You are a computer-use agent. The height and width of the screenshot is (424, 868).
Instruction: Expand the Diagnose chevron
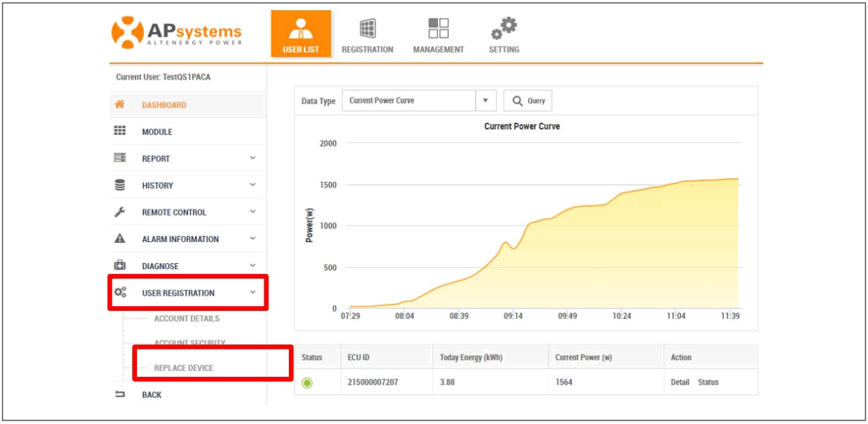(253, 265)
